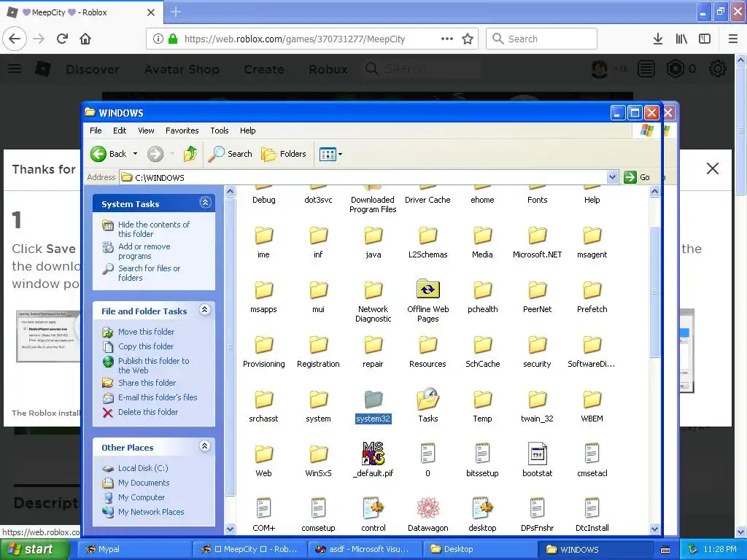
Task: Select the Microsoft.NET folder icon
Action: pyautogui.click(x=537, y=236)
